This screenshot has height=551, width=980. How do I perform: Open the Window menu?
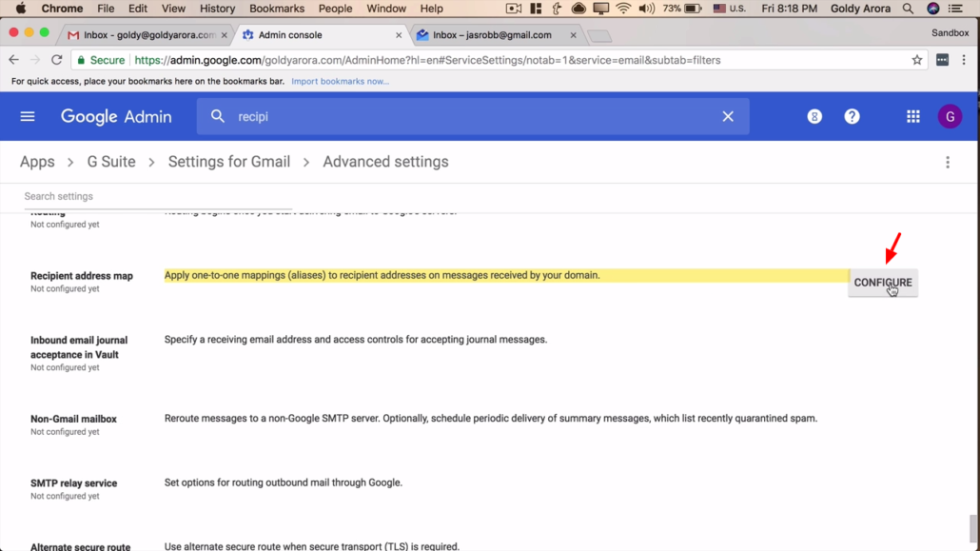(385, 9)
